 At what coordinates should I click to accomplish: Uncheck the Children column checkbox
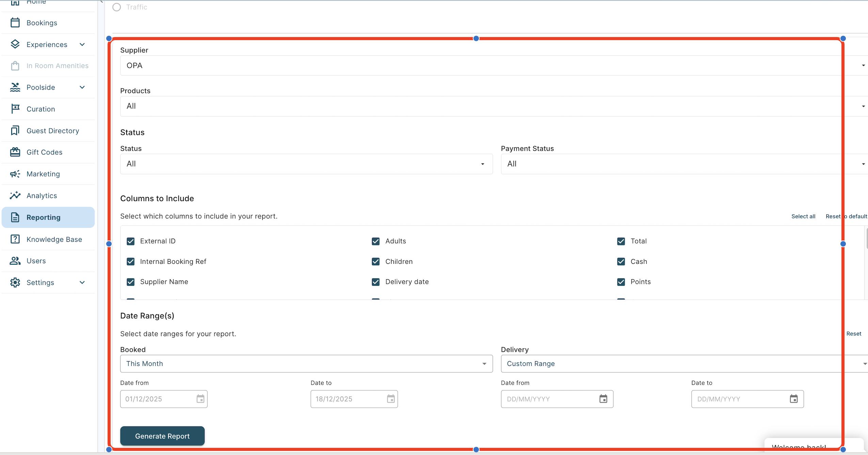(375, 262)
